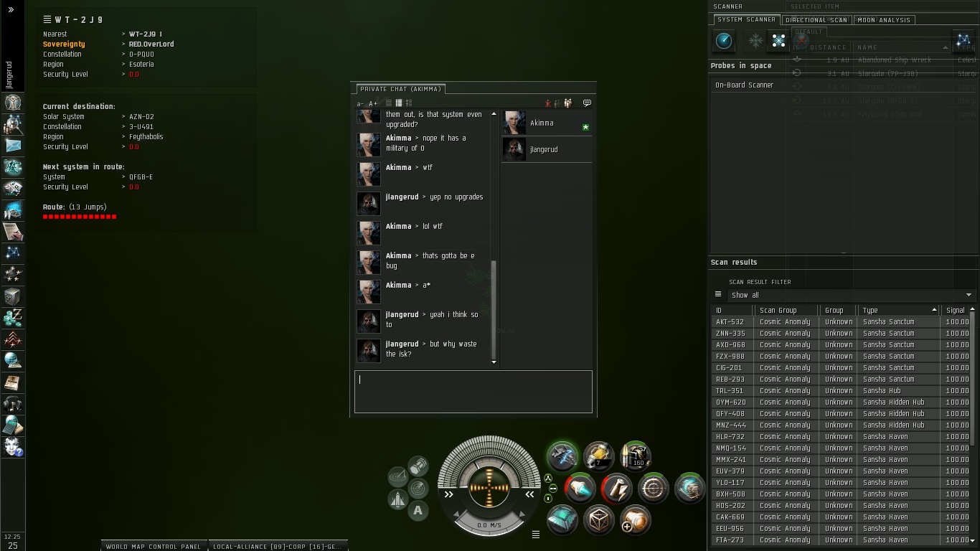The height and width of the screenshot is (551, 980).
Task: Click the Feythabolis region link
Action: [146, 136]
